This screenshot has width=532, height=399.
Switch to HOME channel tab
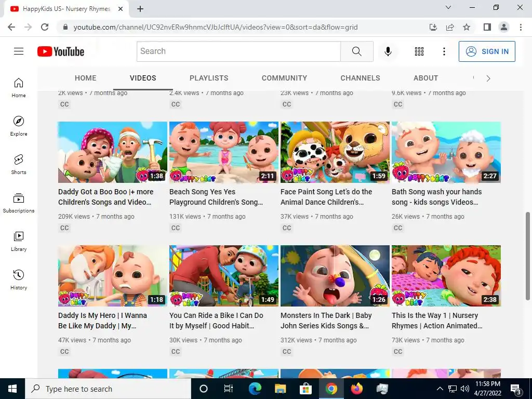click(86, 78)
